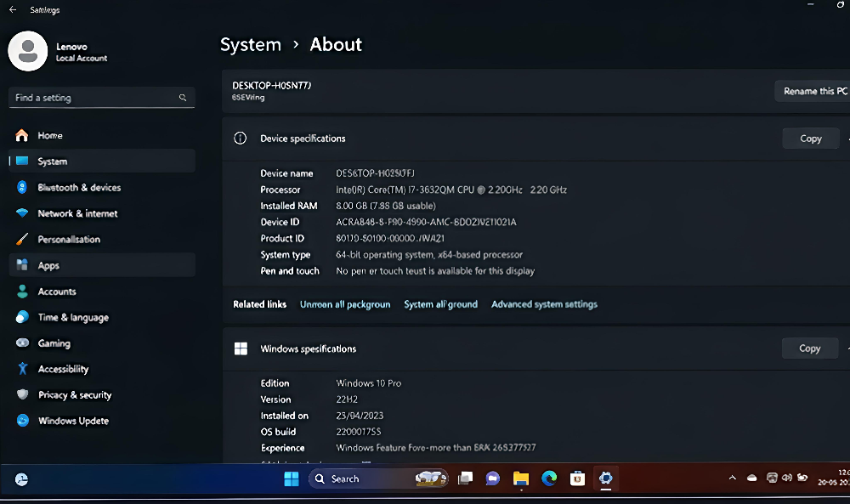
Task: Open the Lenovo account profile picture
Action: pyautogui.click(x=28, y=51)
